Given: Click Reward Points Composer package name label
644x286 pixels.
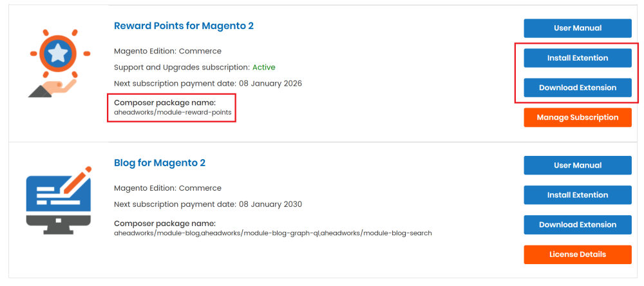Looking at the screenshot, I should (165, 102).
